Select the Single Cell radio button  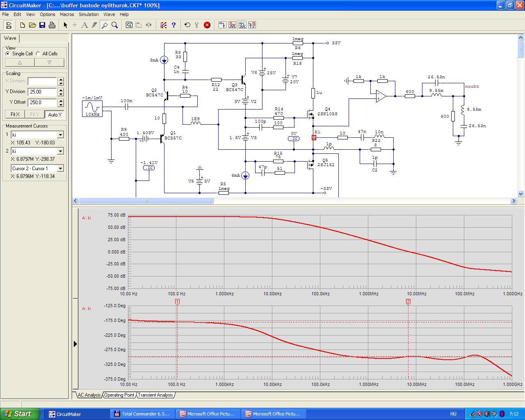click(8, 54)
